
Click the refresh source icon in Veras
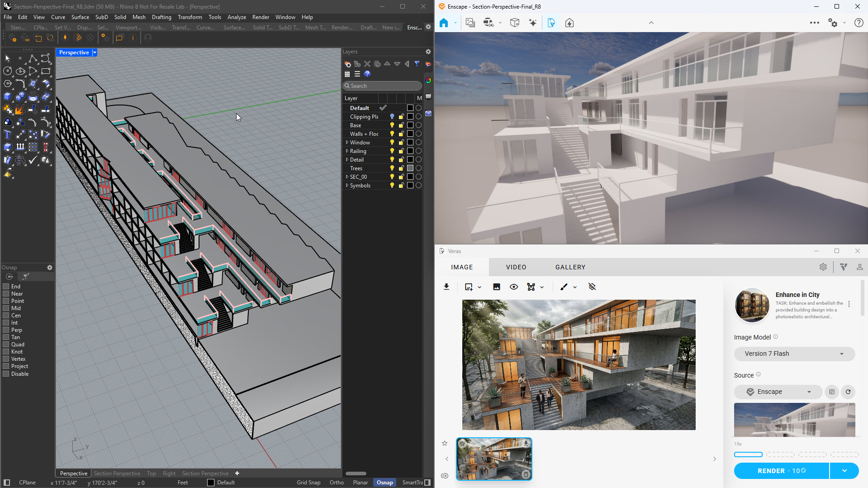[848, 392]
